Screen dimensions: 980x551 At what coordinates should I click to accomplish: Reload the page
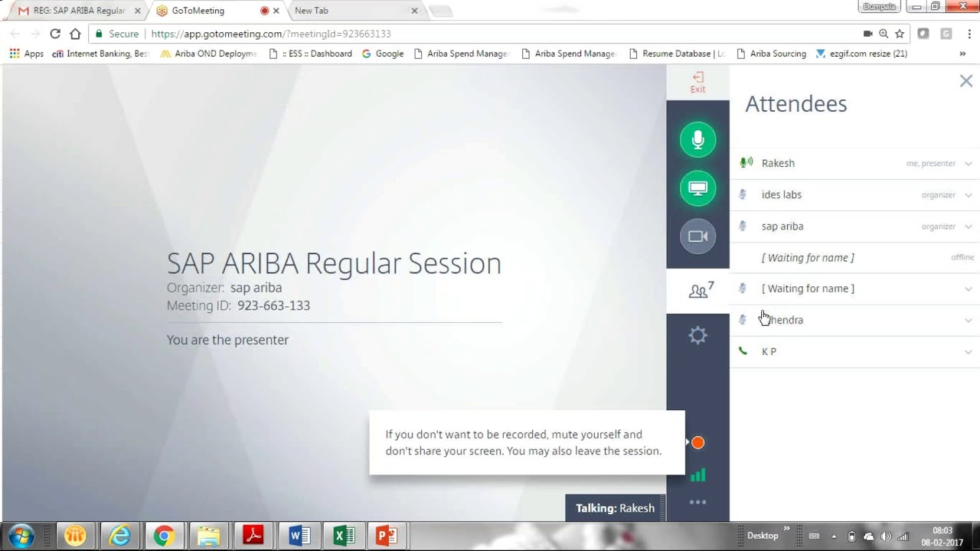[x=54, y=34]
